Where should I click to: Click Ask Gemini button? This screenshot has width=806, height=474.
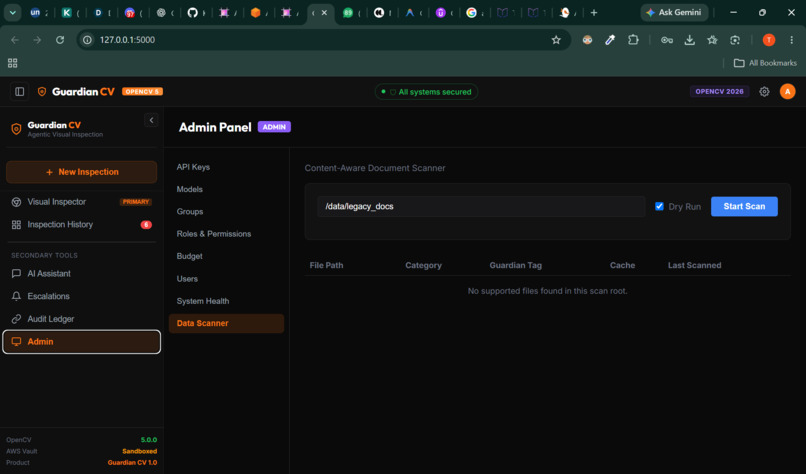tap(674, 12)
